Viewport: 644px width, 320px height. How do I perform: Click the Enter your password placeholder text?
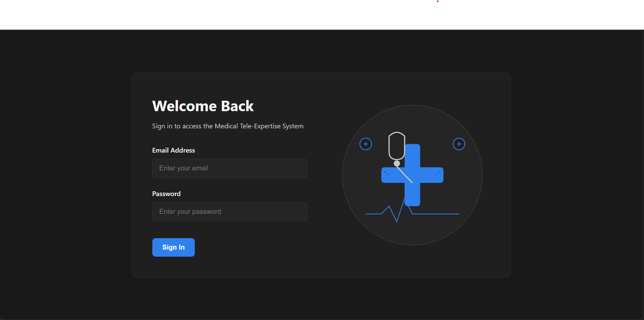tap(190, 212)
